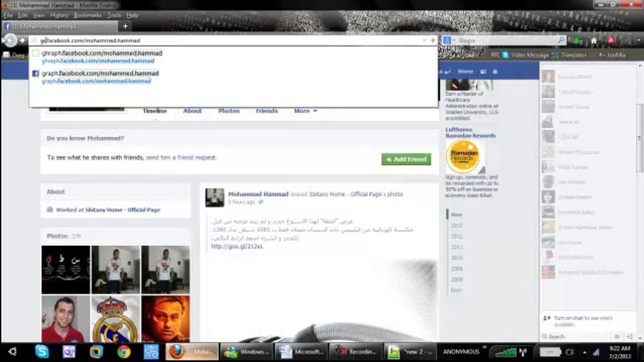Click the Translator bookmark
The image size is (644, 362).
point(569,55)
